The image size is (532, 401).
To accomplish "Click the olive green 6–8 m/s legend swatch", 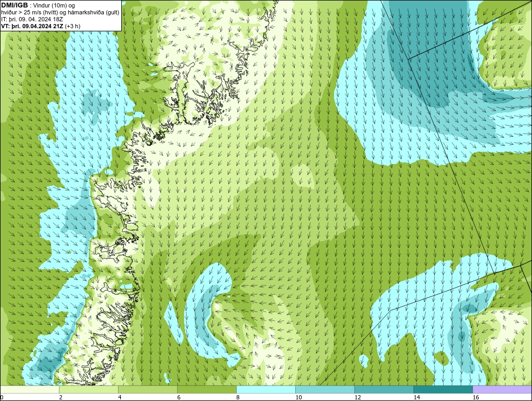I will [x=206, y=389].
